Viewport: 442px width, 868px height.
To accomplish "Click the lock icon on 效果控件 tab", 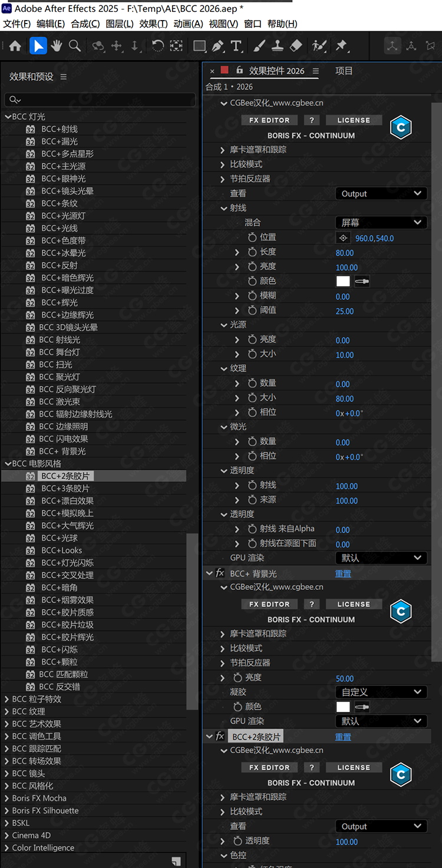I will (239, 70).
